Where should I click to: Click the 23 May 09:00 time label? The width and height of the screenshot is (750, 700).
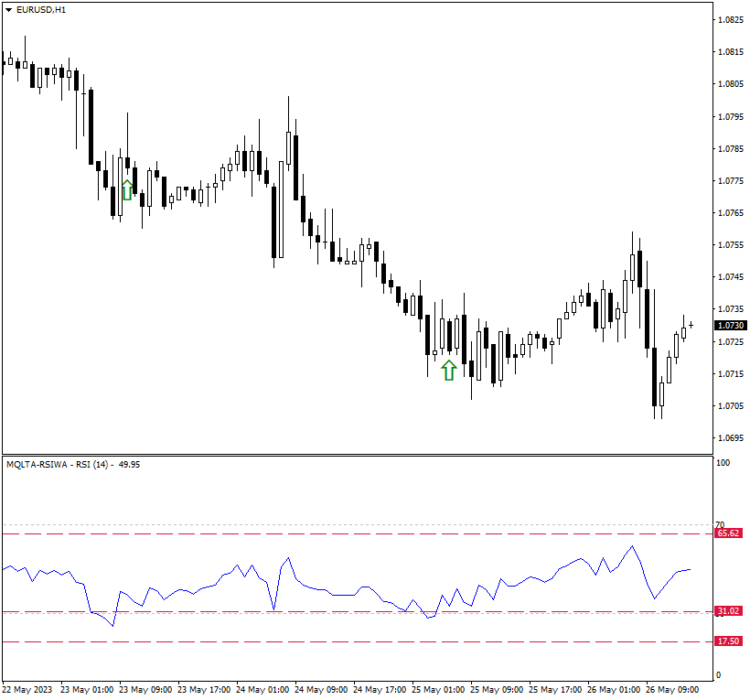[145, 690]
